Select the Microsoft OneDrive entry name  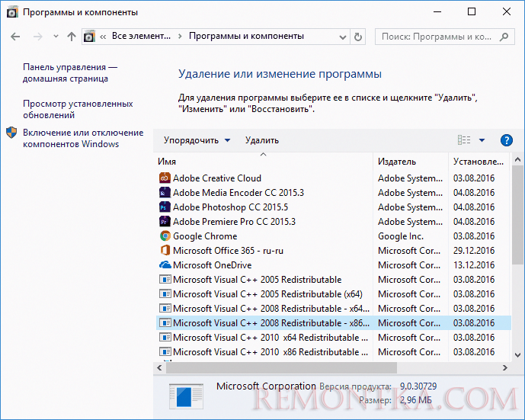(213, 265)
